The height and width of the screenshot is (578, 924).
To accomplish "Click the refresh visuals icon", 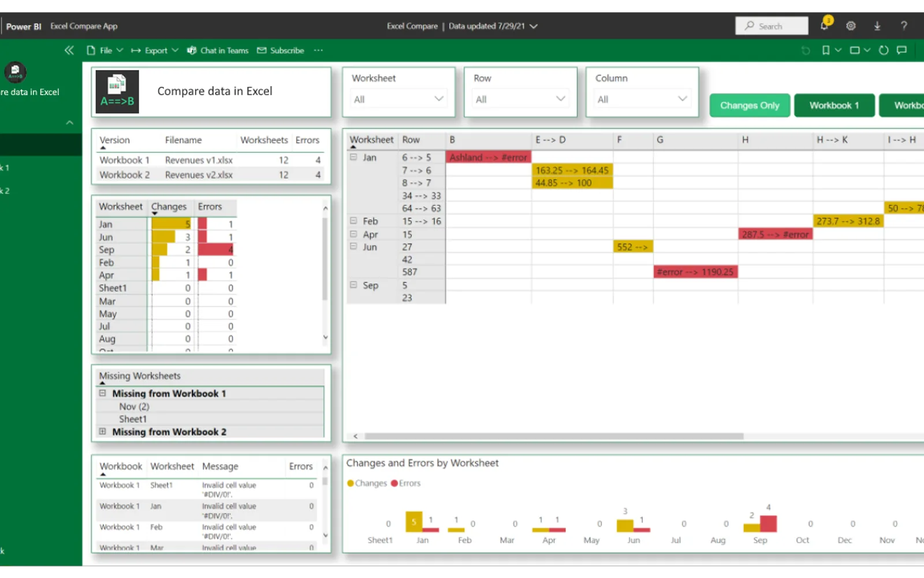I will click(x=884, y=50).
